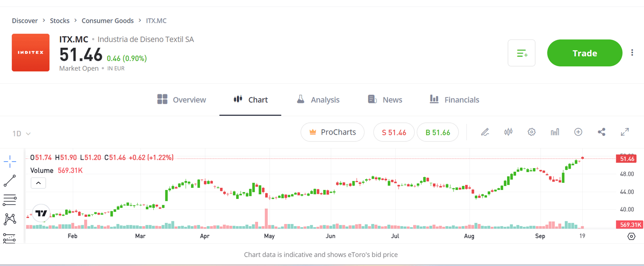
Task: Open the 1D timeframe dropdown
Action: [x=21, y=133]
